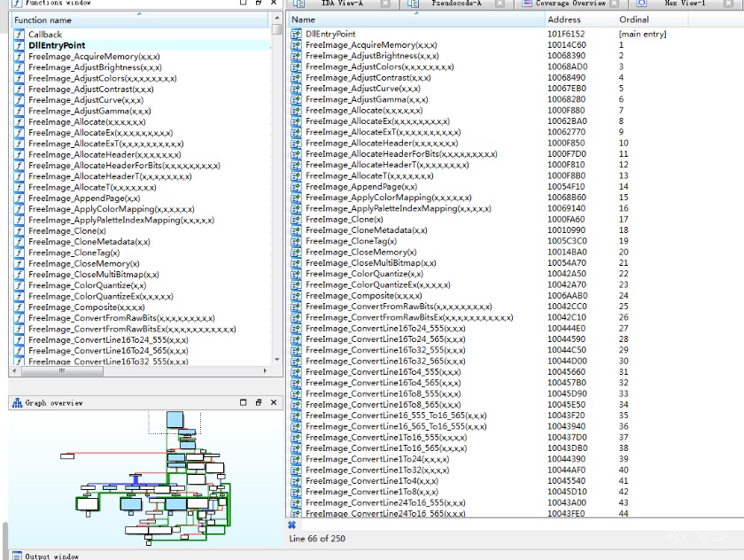Click the Functions window vertical scrollbar thumb
Screen dimensions: 744x560
pyautogui.click(x=277, y=29)
